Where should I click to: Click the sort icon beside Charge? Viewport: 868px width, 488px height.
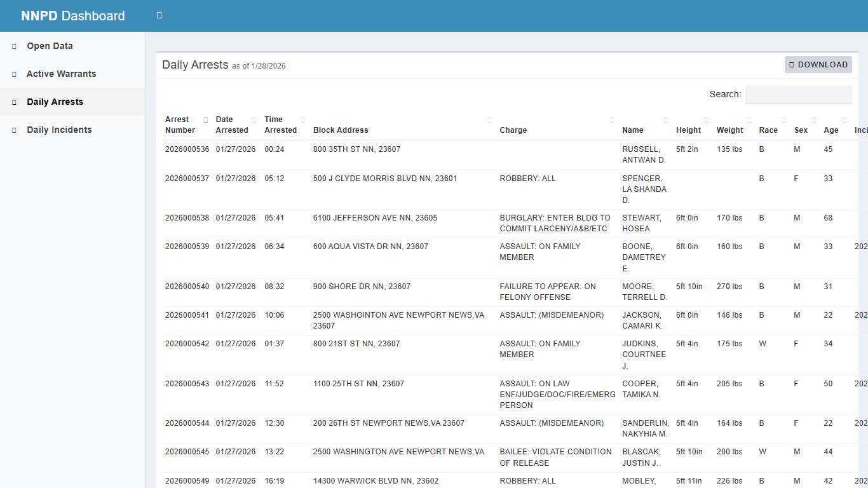click(x=612, y=119)
